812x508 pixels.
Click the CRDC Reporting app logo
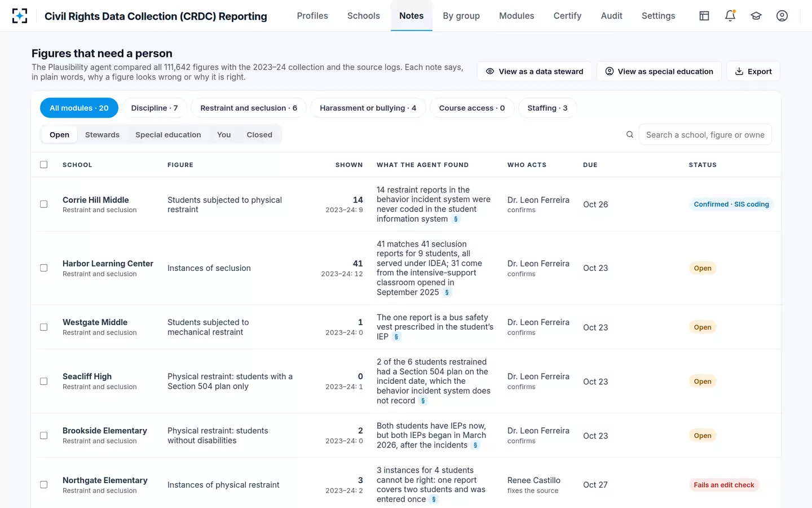point(20,16)
